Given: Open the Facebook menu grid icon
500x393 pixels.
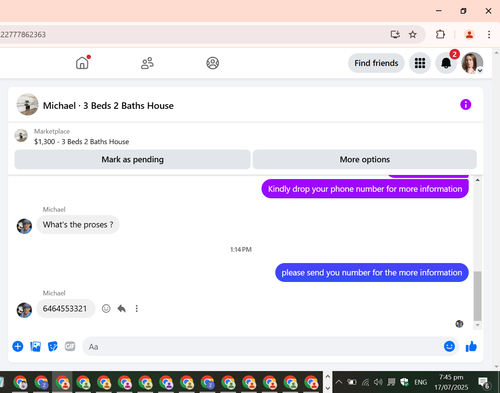Looking at the screenshot, I should coord(420,63).
